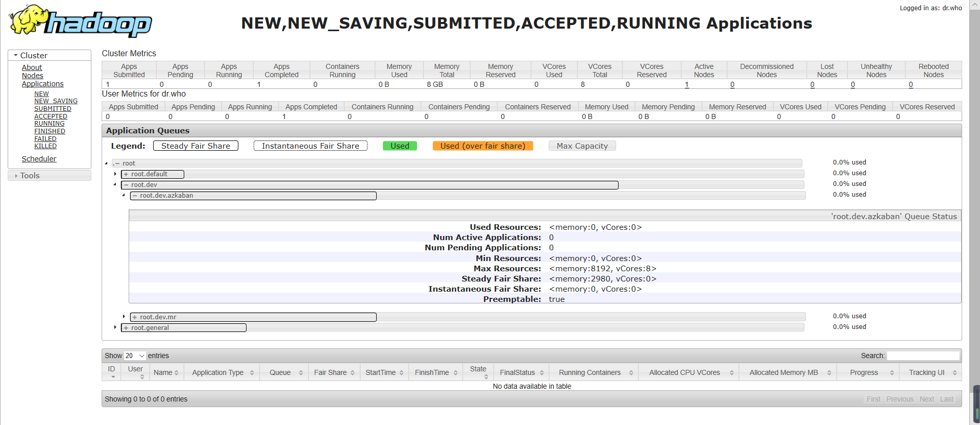Image resolution: width=980 pixels, height=425 pixels.
Task: Filter applications by NEW_SAVING state
Action: tap(56, 101)
